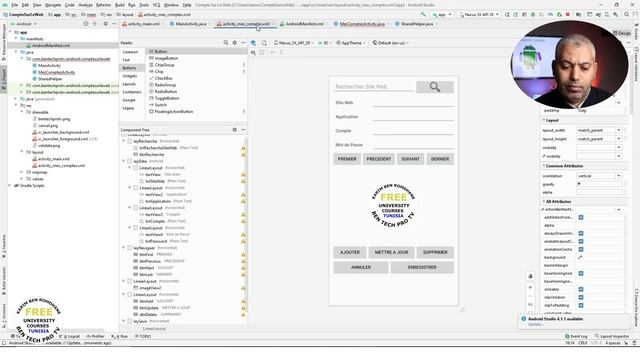
Task: Toggle the animationCache attribute checkbox
Action: point(581,249)
